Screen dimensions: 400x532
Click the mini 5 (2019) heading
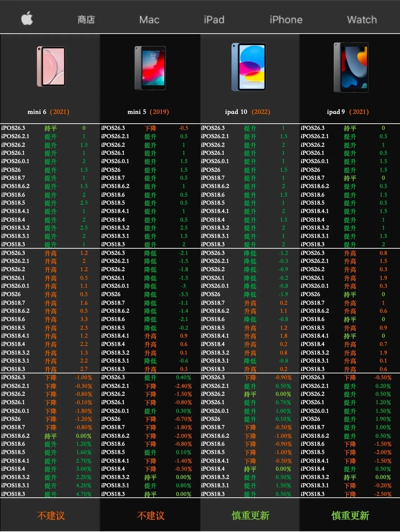(148, 112)
